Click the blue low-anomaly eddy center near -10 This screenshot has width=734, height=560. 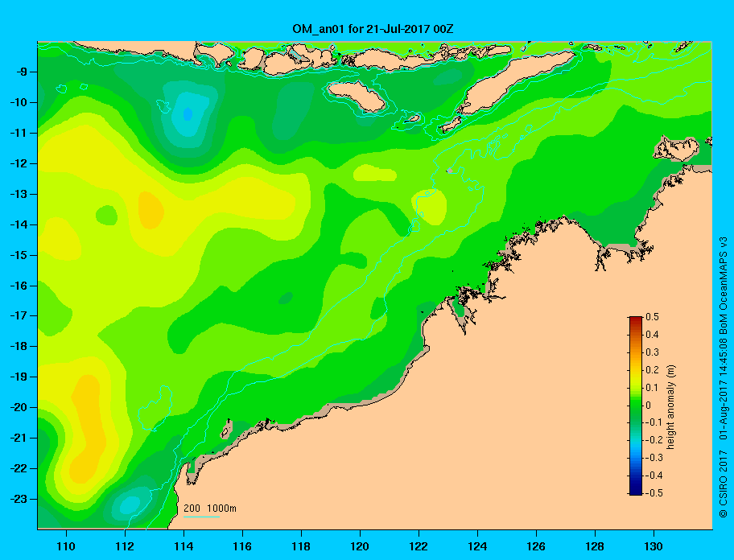click(x=188, y=113)
